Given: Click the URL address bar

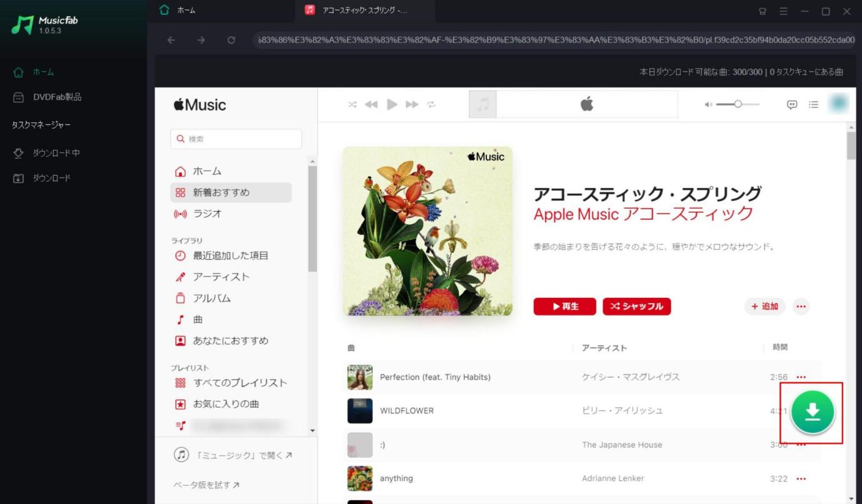Looking at the screenshot, I should (554, 40).
